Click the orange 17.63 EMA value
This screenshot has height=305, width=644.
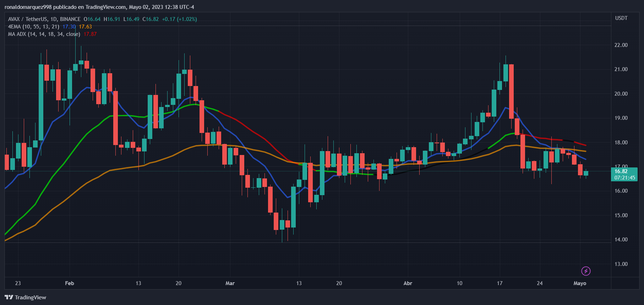[85, 27]
